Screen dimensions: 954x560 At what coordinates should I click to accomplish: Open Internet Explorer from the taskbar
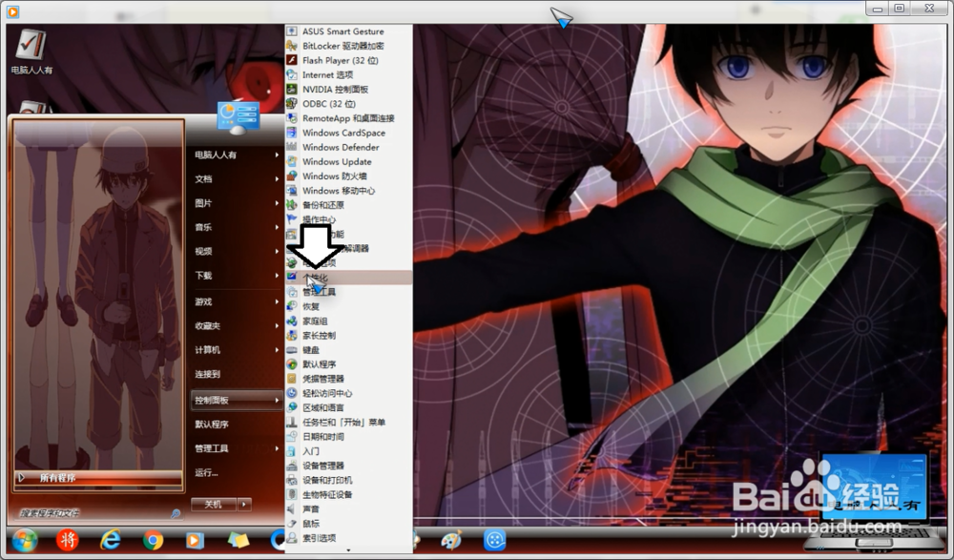(110, 540)
